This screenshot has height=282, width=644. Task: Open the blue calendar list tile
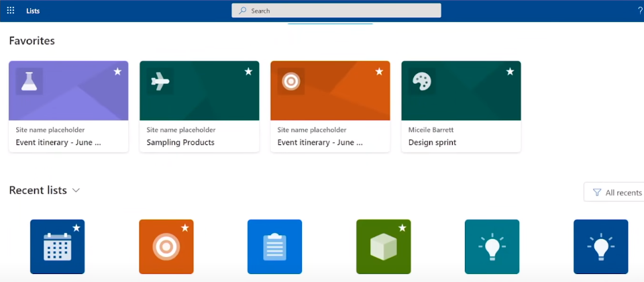57,246
